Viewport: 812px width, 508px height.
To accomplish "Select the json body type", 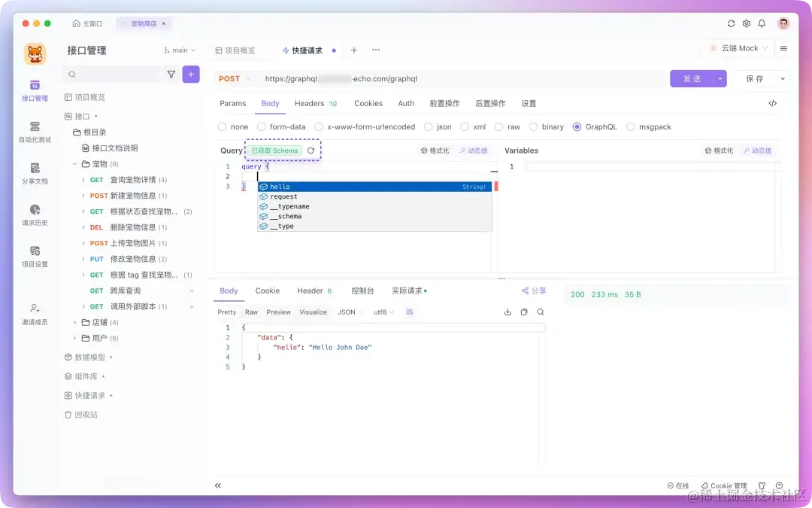I will pyautogui.click(x=438, y=127).
